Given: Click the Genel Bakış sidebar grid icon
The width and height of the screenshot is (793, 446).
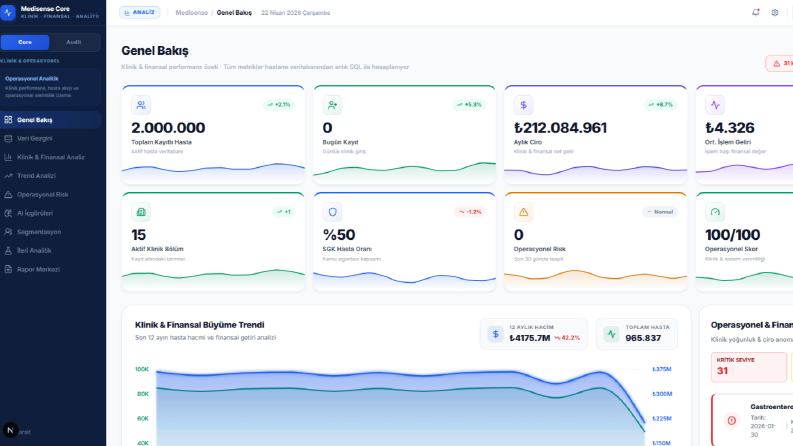Looking at the screenshot, I should (8, 120).
